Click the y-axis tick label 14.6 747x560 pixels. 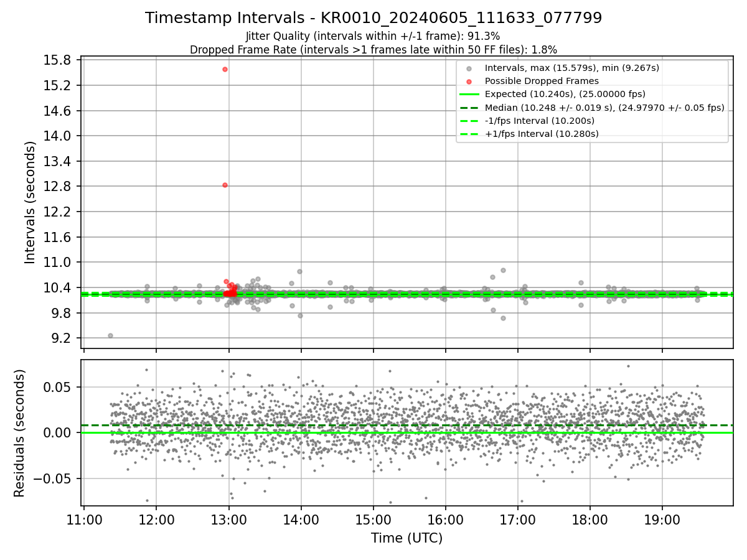[58, 111]
